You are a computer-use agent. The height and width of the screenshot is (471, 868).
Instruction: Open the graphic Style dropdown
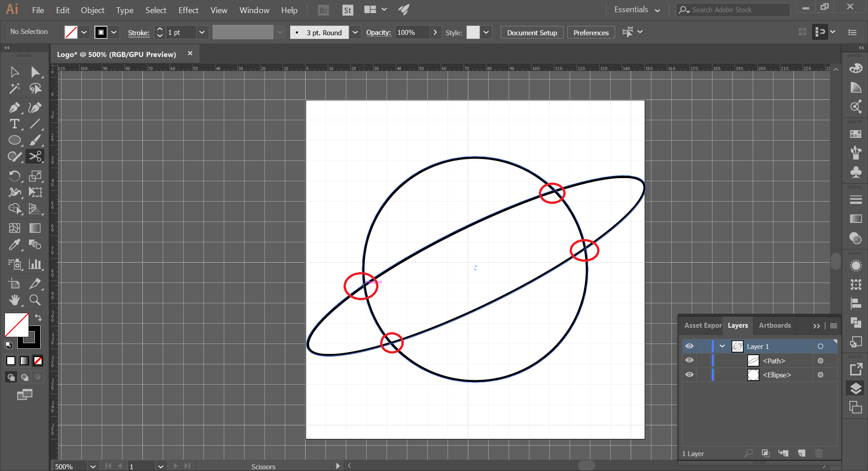click(486, 32)
